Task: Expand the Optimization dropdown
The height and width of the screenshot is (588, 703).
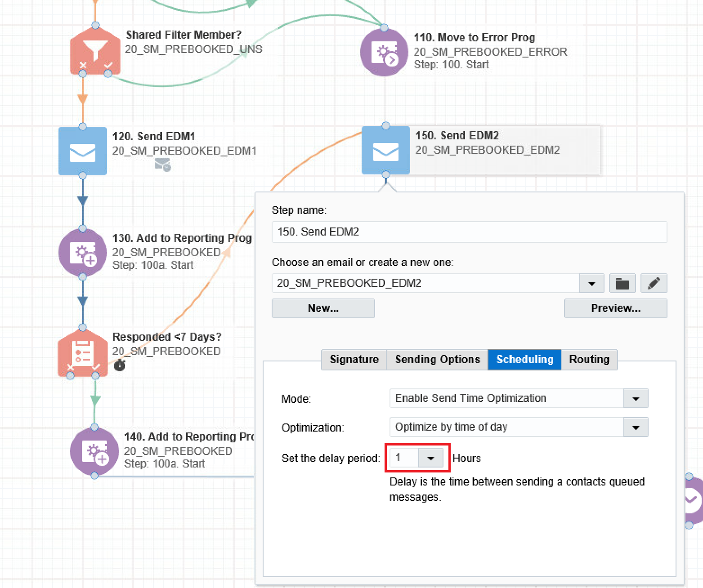Action: point(636,427)
